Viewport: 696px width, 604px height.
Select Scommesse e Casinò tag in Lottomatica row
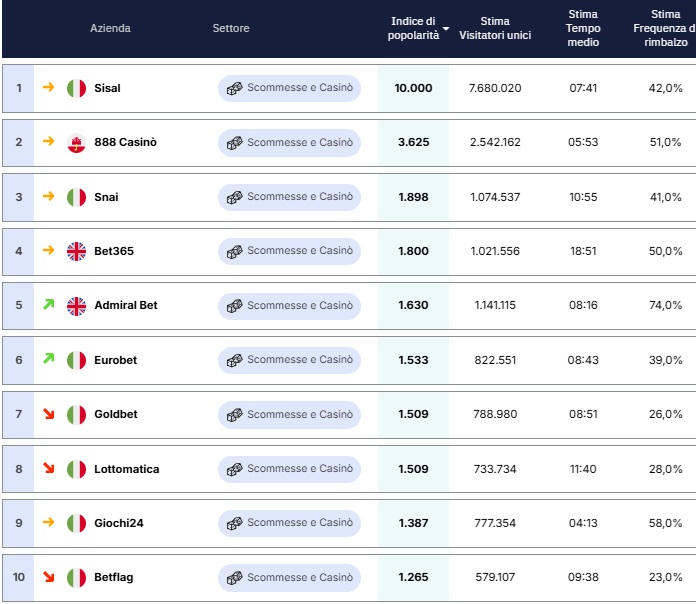click(x=289, y=469)
